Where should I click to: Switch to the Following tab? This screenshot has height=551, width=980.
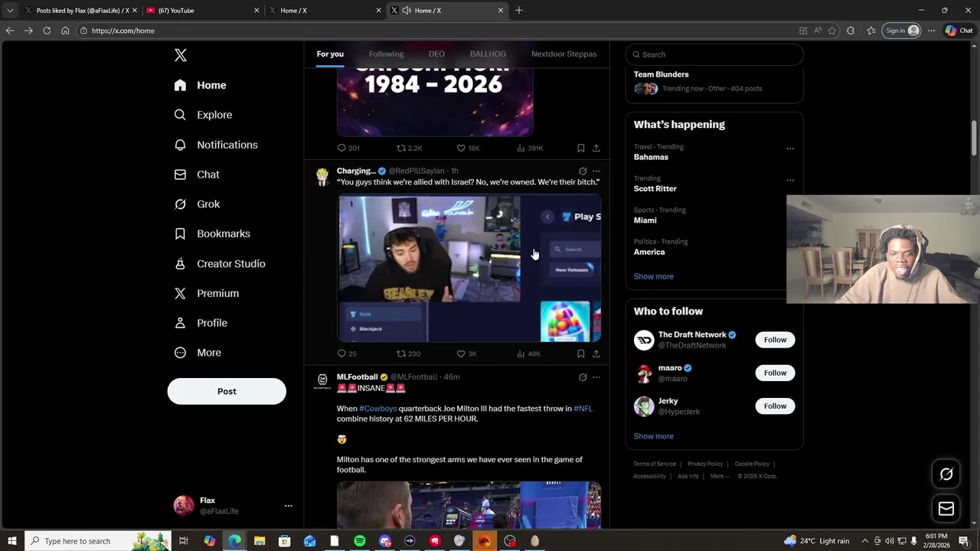click(386, 54)
